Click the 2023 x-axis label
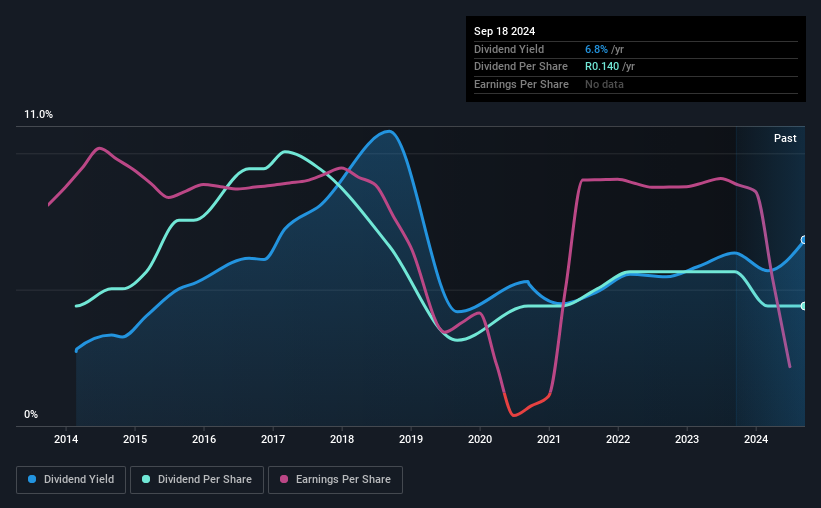 (687, 439)
